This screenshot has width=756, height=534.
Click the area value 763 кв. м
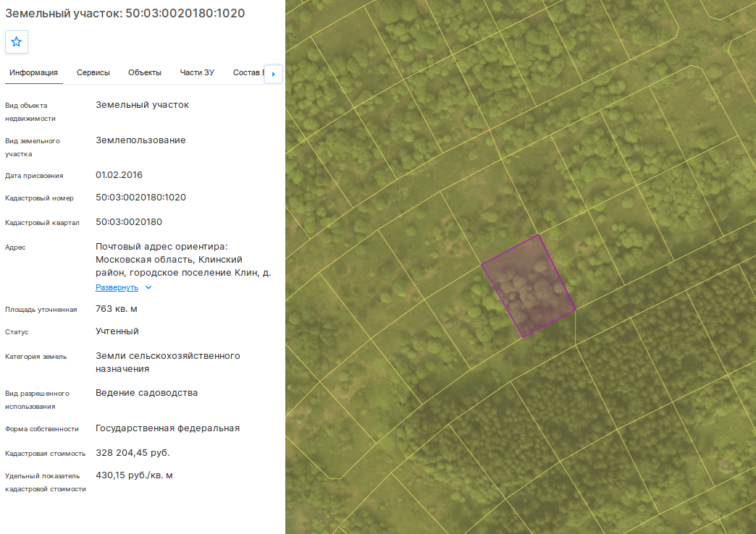click(x=116, y=309)
